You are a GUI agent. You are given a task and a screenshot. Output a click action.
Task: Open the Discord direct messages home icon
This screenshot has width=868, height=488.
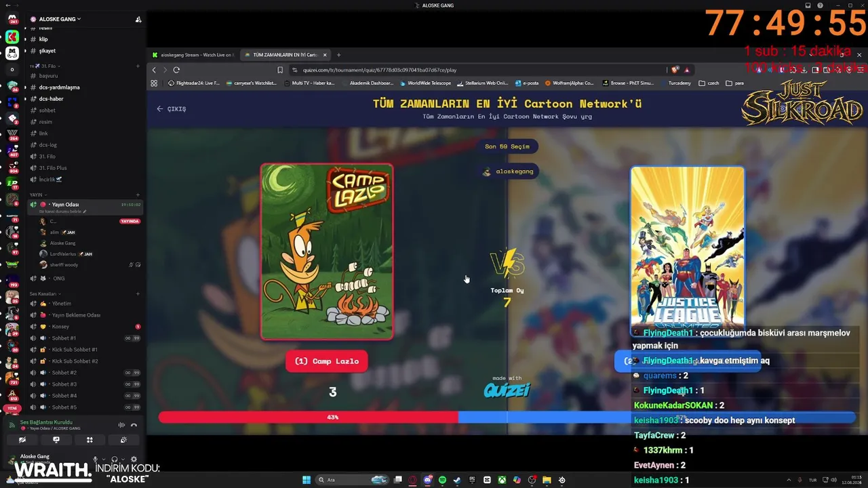pyautogui.click(x=12, y=19)
